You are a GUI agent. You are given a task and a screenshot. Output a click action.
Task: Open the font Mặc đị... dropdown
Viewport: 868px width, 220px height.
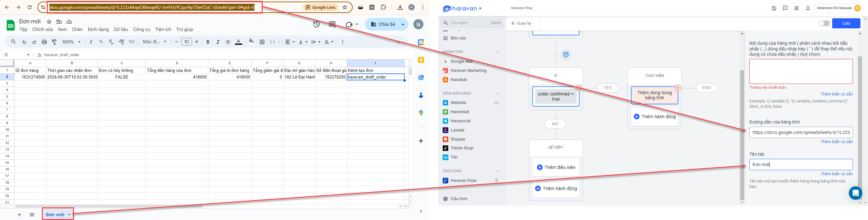[155, 42]
